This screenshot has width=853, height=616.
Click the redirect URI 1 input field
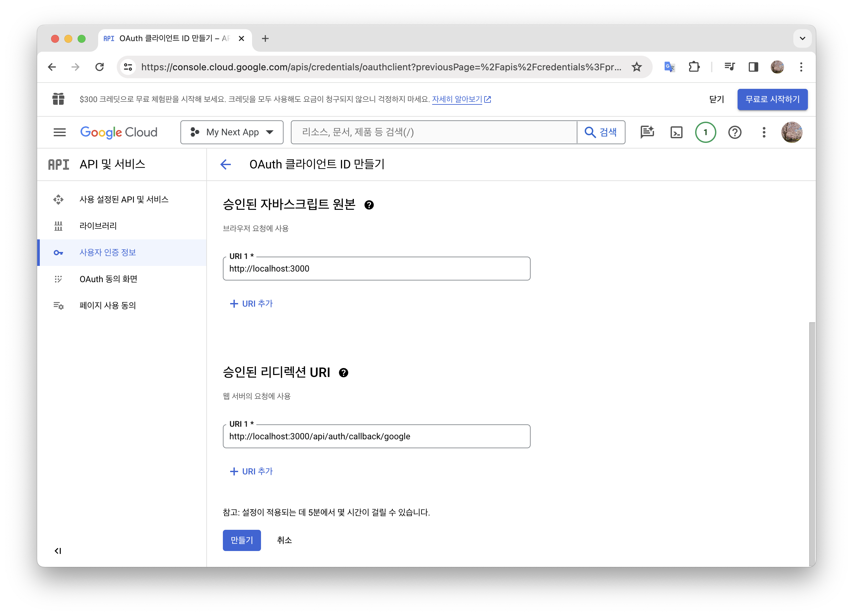pos(376,437)
